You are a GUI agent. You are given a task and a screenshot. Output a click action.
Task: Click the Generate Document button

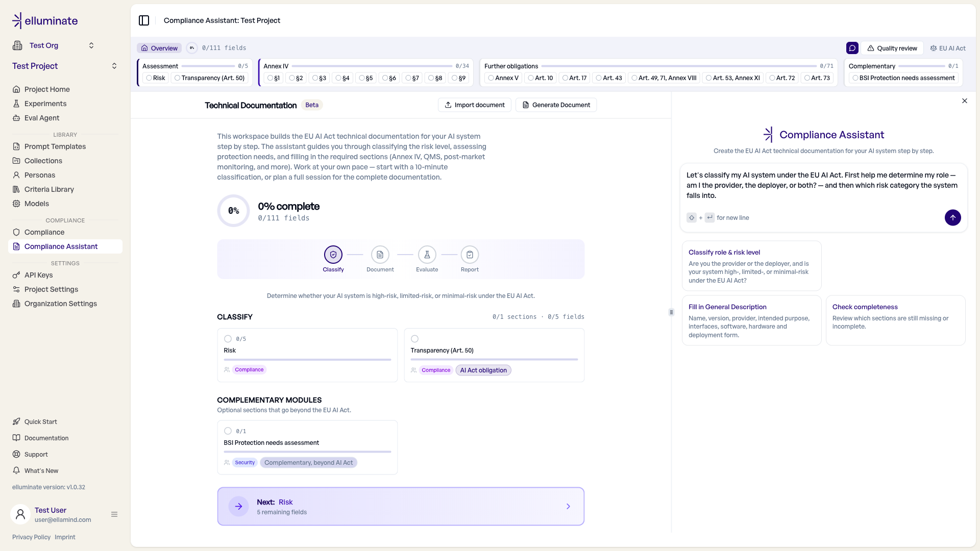(x=556, y=105)
